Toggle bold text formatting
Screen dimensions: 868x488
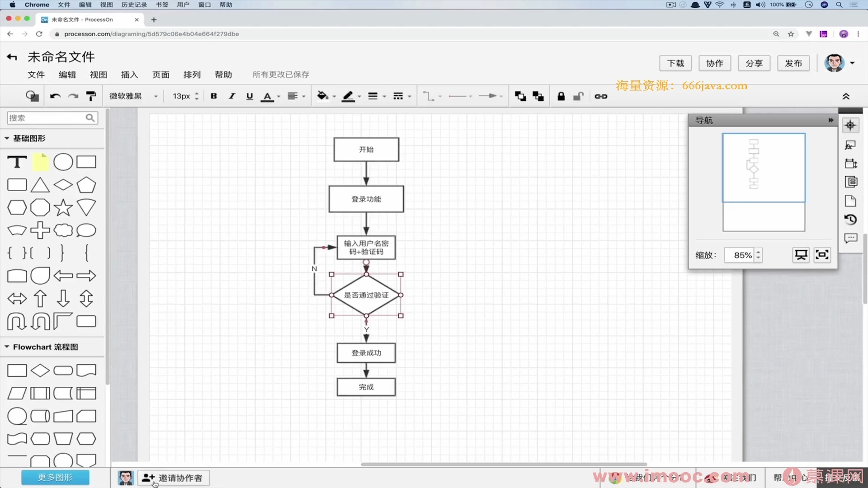click(214, 96)
